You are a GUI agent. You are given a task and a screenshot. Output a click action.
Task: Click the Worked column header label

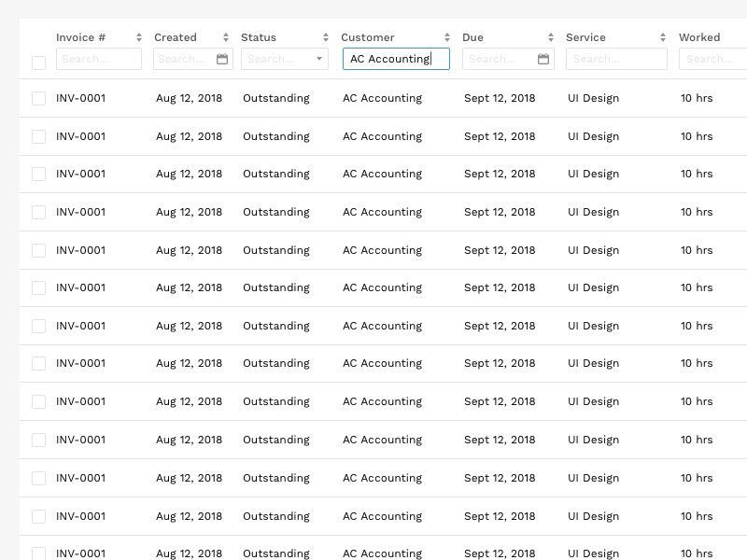699,37
